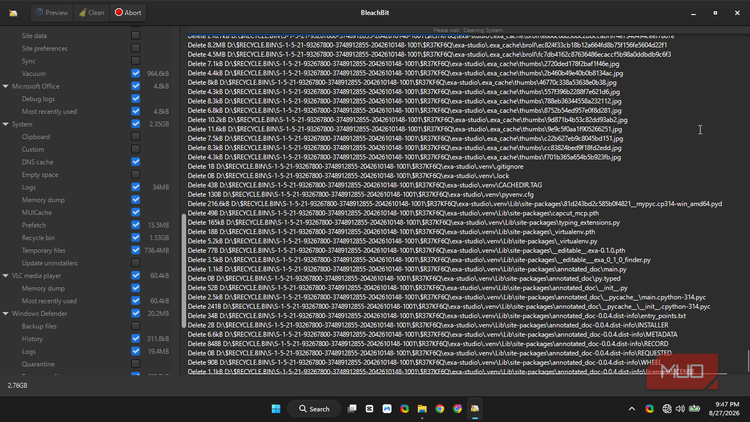Open the BleachBit menu icon at top-left

pyautogui.click(x=13, y=13)
